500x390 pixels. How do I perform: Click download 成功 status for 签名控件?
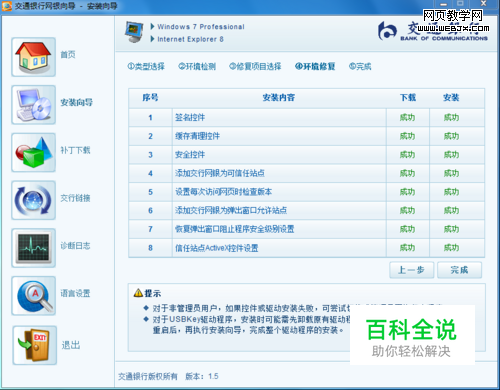[x=408, y=117]
